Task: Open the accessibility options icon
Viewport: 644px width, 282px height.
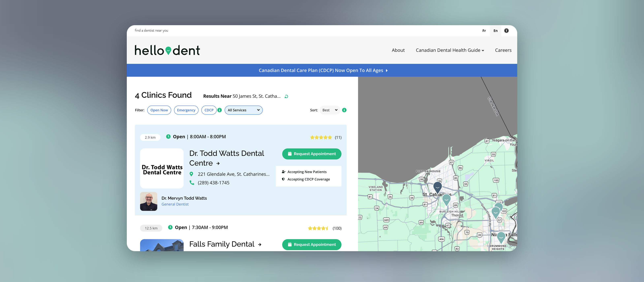Action: click(x=506, y=31)
